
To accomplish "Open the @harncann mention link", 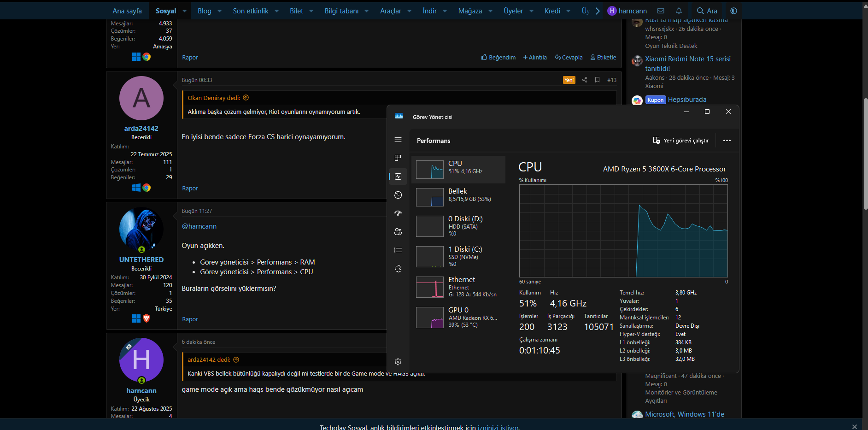I will (x=199, y=226).
